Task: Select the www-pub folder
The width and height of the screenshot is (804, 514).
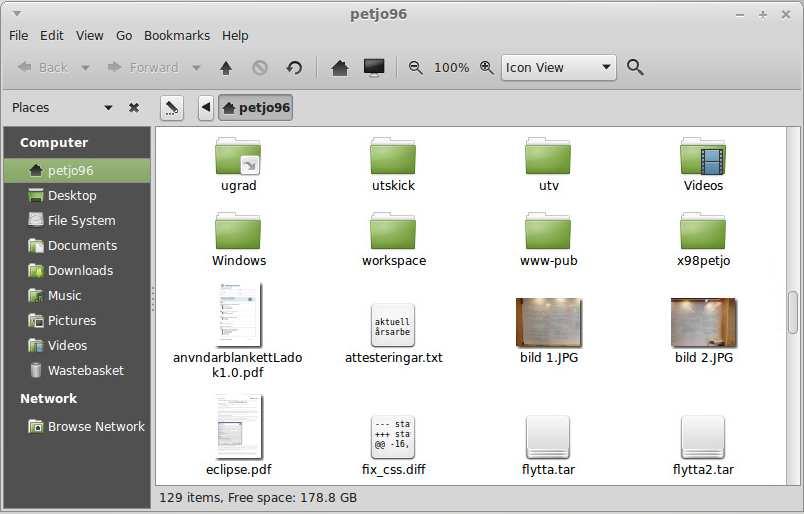Action: (549, 240)
